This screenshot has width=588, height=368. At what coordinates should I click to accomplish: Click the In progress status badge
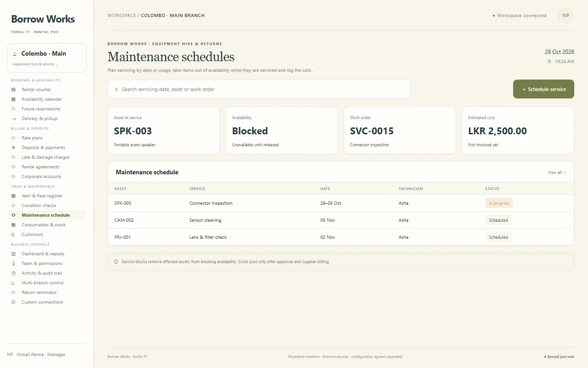[x=499, y=203]
